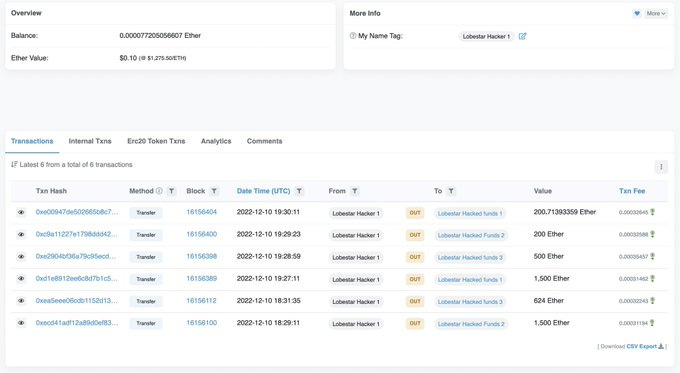Click the Method column info icon
The width and height of the screenshot is (680, 373).
159,191
